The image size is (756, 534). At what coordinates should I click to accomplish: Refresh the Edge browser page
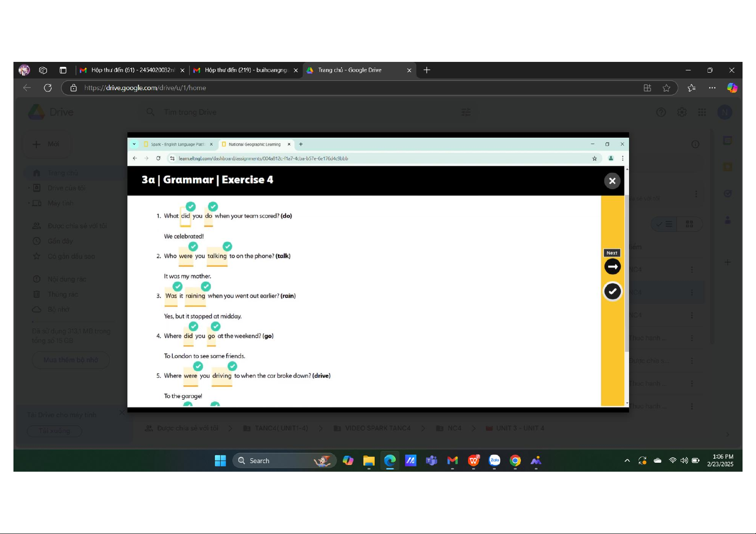(48, 88)
